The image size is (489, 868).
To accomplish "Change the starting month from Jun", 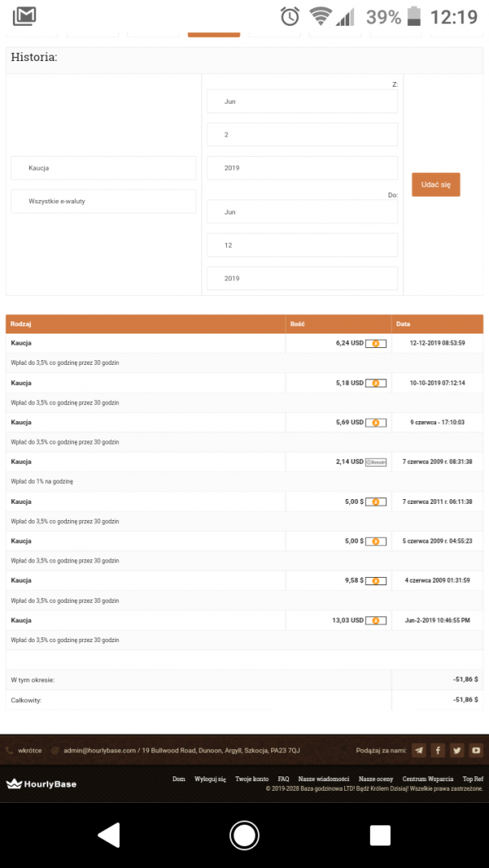I will pos(301,100).
